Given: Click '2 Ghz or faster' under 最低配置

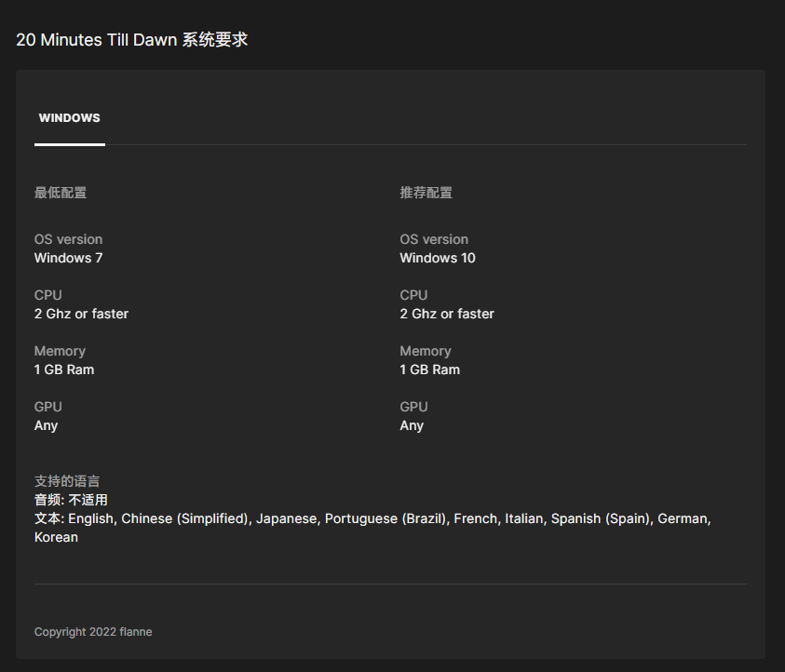Looking at the screenshot, I should point(81,314).
